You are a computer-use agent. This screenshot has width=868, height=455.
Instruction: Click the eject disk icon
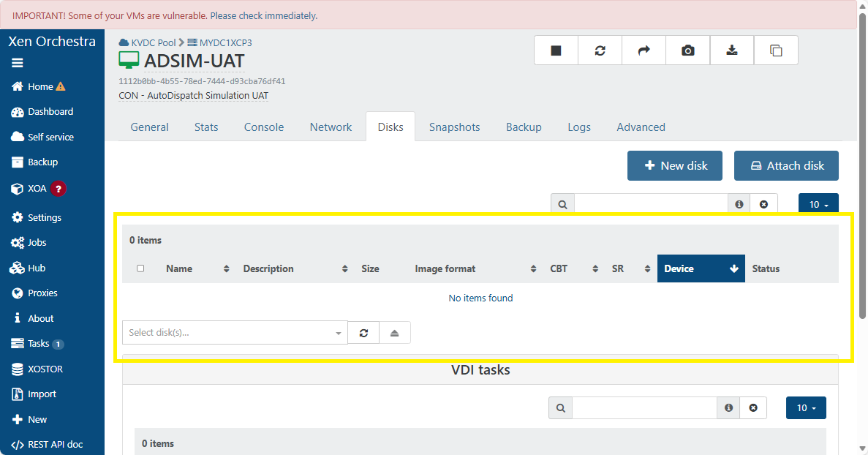394,333
